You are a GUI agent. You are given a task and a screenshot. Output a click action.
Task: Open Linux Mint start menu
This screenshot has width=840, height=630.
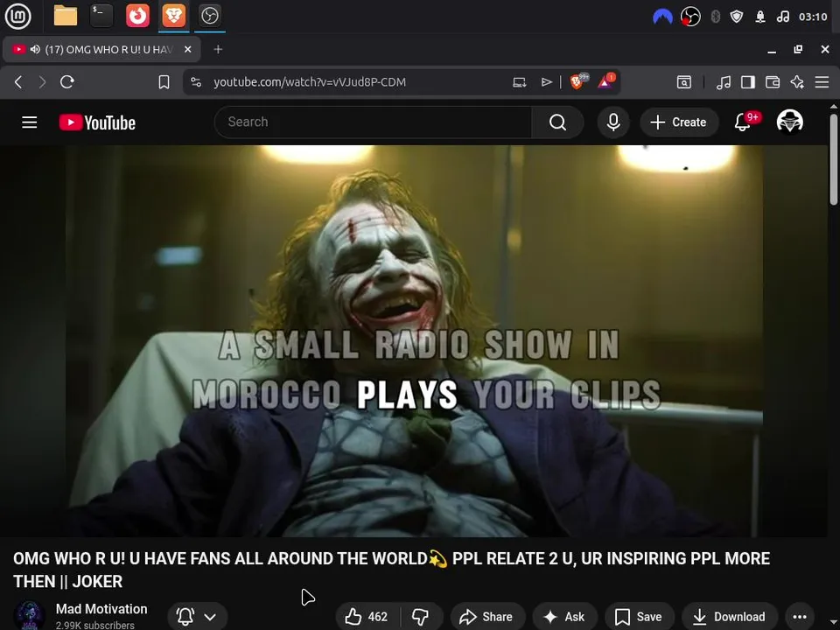[18, 16]
